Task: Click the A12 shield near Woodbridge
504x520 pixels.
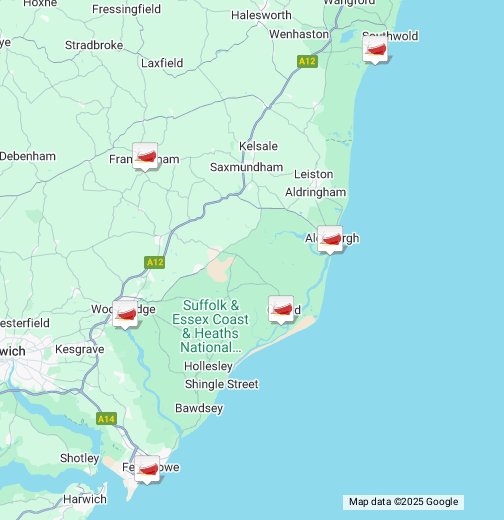Action: click(x=155, y=262)
